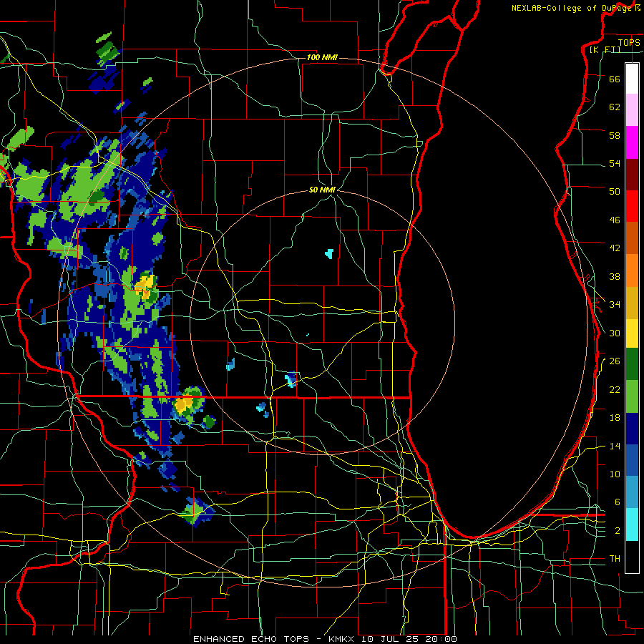Click the '54' legend value
This screenshot has height=644, width=644.
[x=615, y=163]
